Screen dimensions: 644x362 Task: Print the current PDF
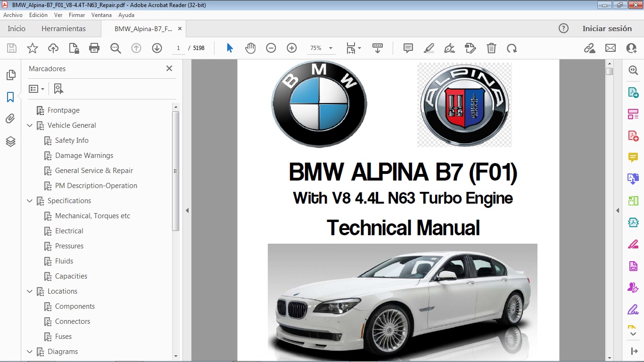tap(94, 48)
